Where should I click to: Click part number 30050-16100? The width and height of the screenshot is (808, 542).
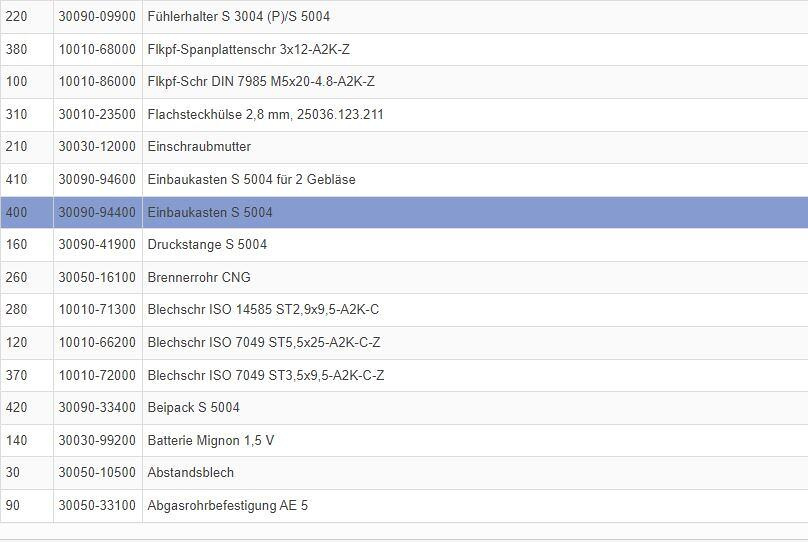97,277
